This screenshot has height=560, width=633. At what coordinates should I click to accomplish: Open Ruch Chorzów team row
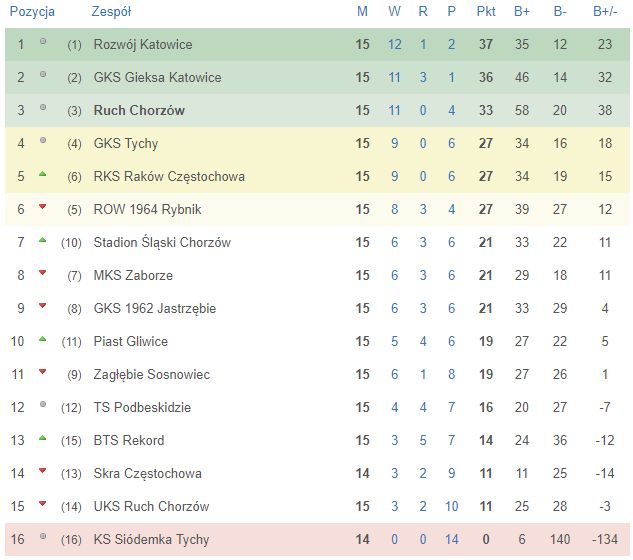[x=317, y=110]
